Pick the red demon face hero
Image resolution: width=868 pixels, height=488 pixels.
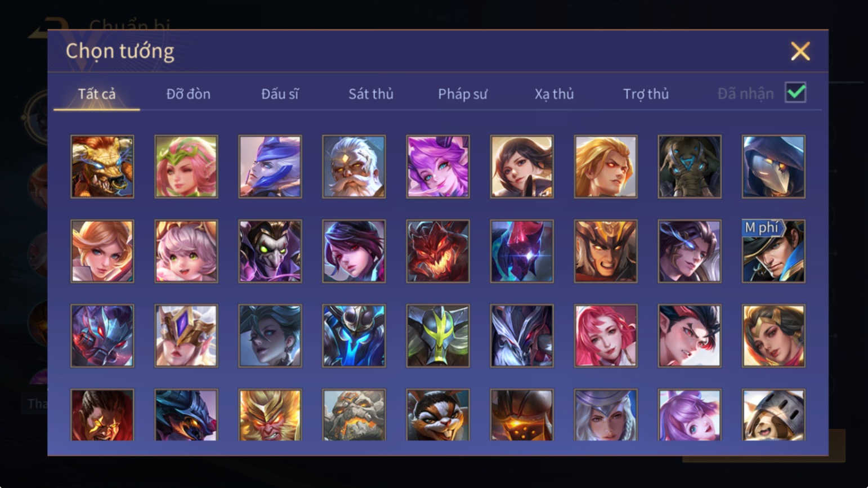click(438, 251)
